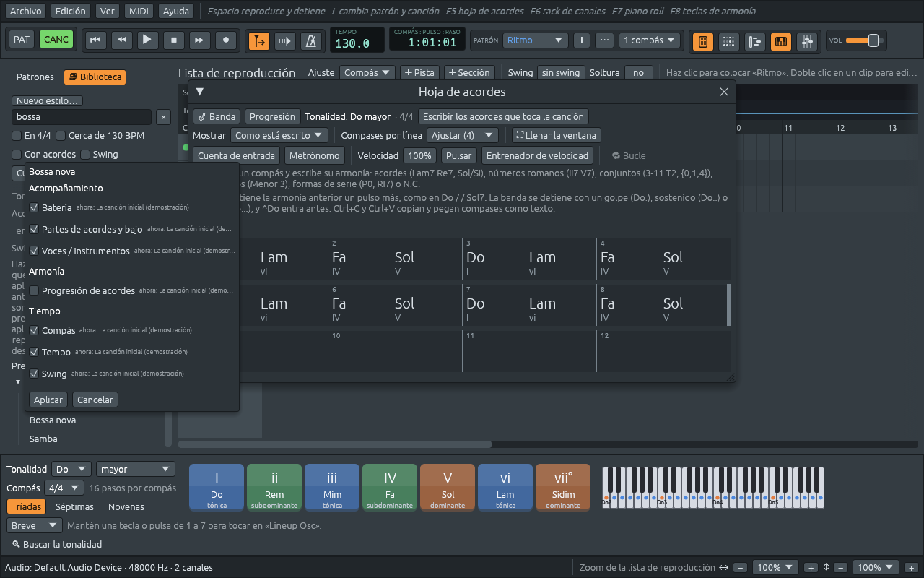This screenshot has height=578, width=924.
Task: Click the fast-forward transport button
Action: [x=199, y=40]
